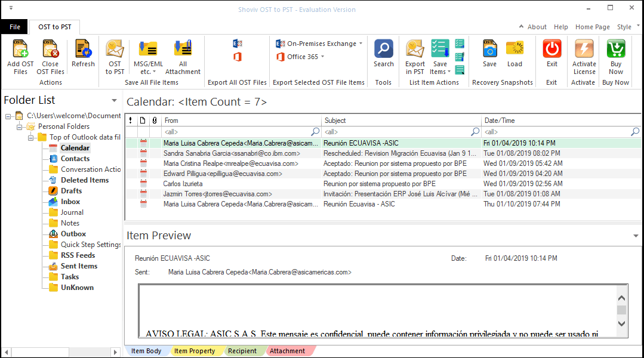Click the Home Page link
The height and width of the screenshot is (358, 644).
[592, 27]
